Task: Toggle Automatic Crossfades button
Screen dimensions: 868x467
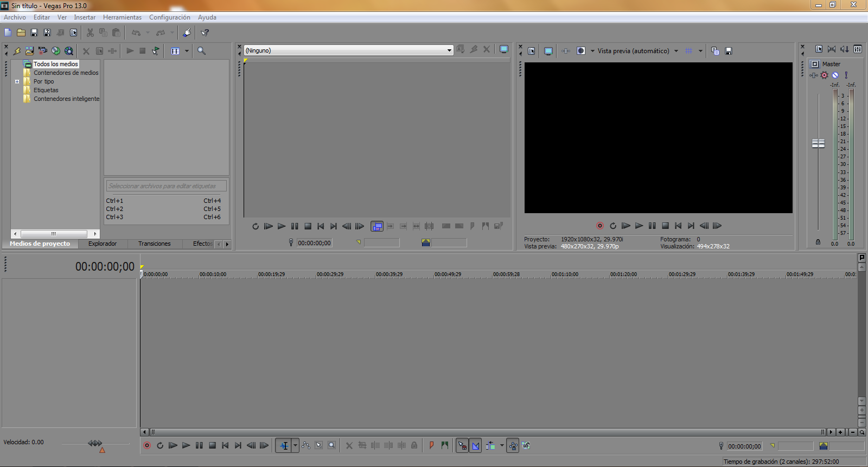Action: click(x=475, y=446)
